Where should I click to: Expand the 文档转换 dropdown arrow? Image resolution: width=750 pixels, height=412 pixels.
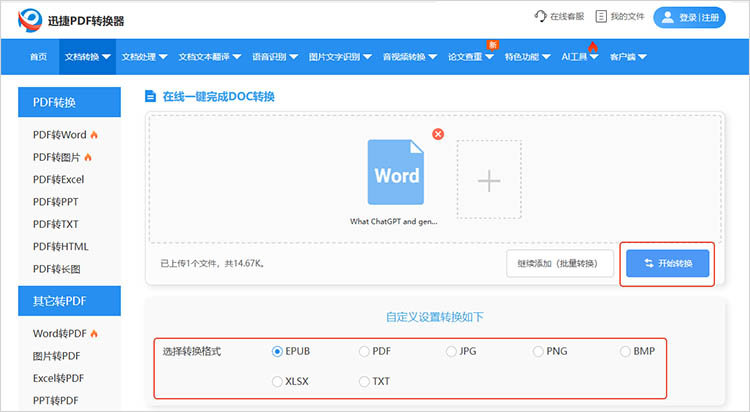click(106, 57)
